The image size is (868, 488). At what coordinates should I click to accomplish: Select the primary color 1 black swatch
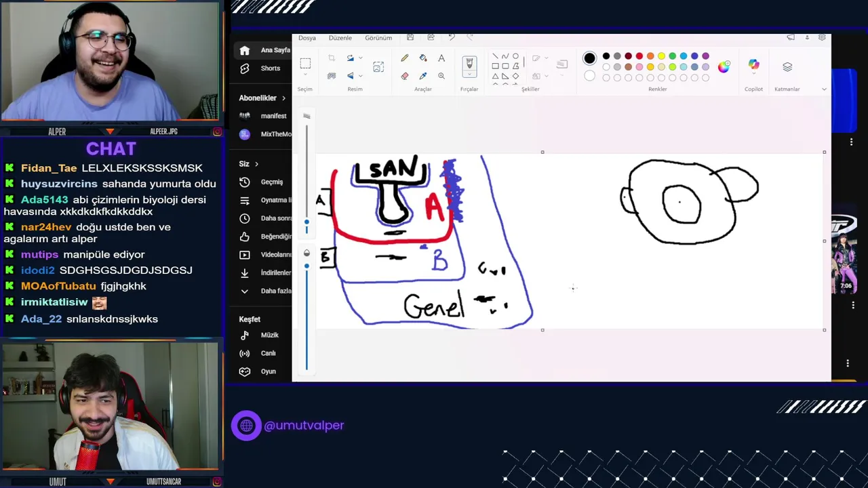coord(589,58)
